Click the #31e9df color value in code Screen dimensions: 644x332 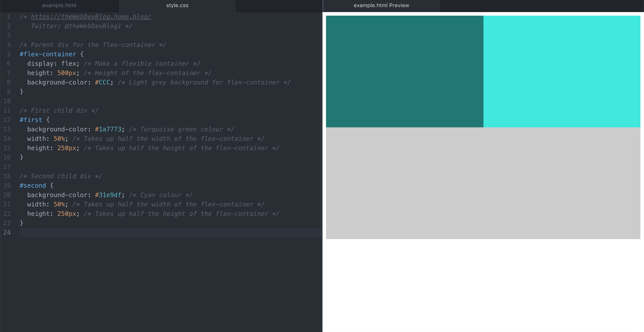point(108,195)
